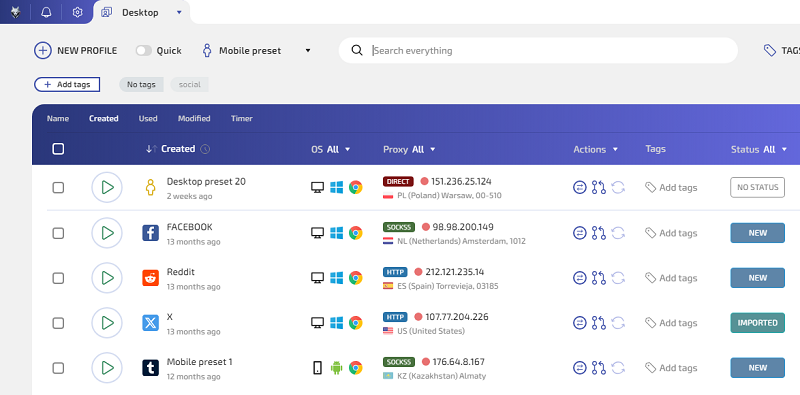Click the clock icon next to Created header
Screen dimensions: 800x395
[205, 149]
